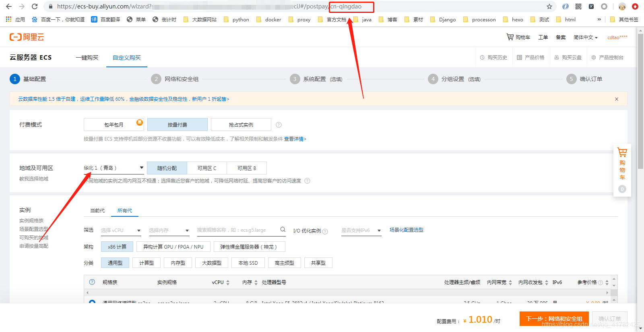Select 按量付费 billing mode
Screen dimensions: 644x332
coord(178,124)
